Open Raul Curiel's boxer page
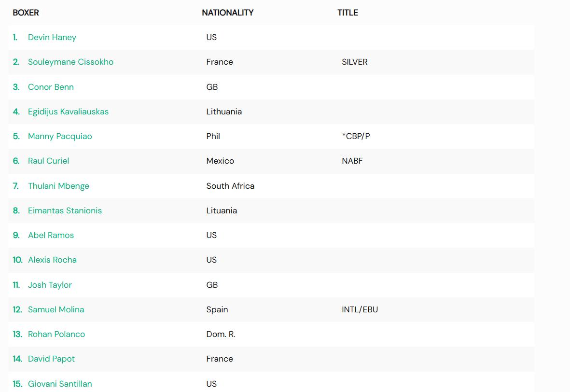The image size is (570, 392). click(x=48, y=161)
